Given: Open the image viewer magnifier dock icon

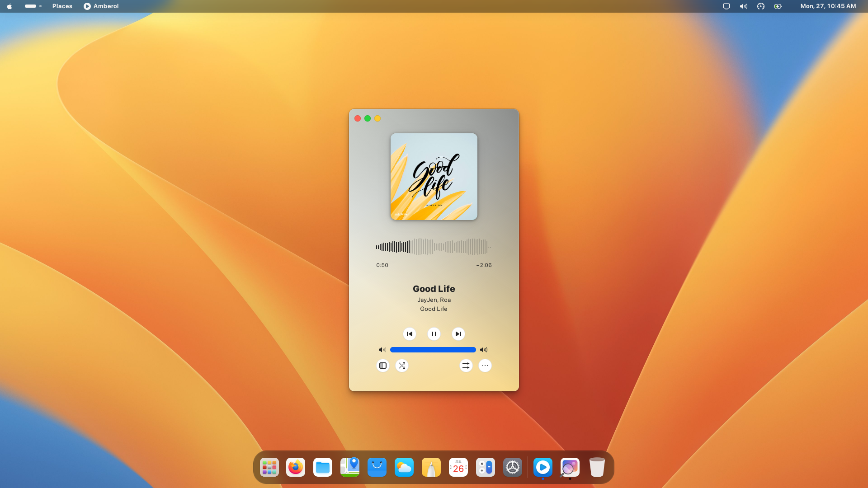Looking at the screenshot, I should (x=570, y=468).
